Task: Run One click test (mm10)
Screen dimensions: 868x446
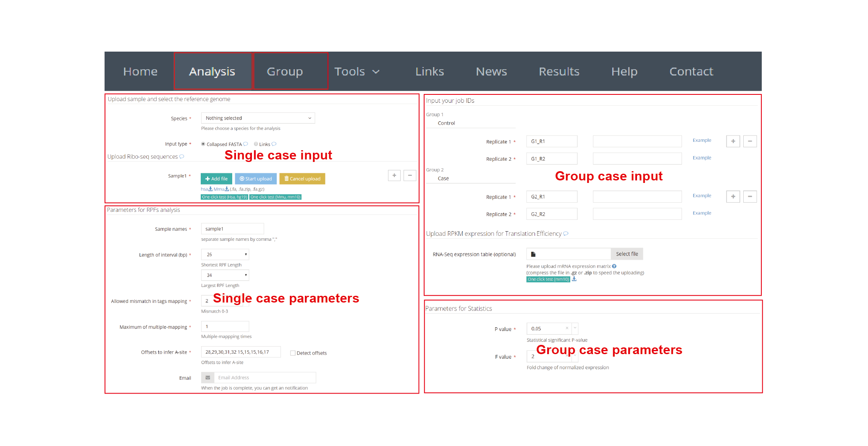Action: [x=548, y=279]
